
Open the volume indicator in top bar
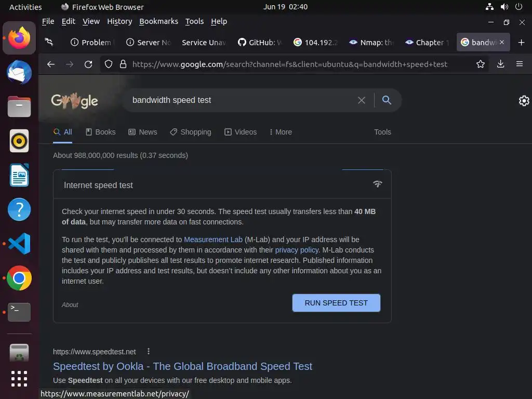(x=504, y=7)
